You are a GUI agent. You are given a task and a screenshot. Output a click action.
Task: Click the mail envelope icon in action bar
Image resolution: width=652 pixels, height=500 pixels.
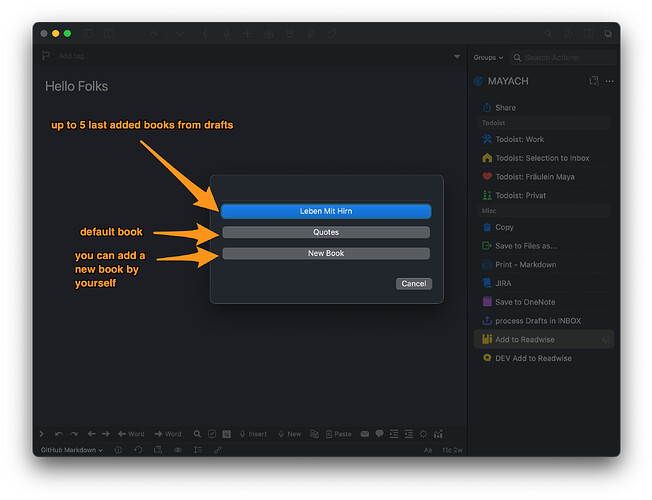click(365, 434)
